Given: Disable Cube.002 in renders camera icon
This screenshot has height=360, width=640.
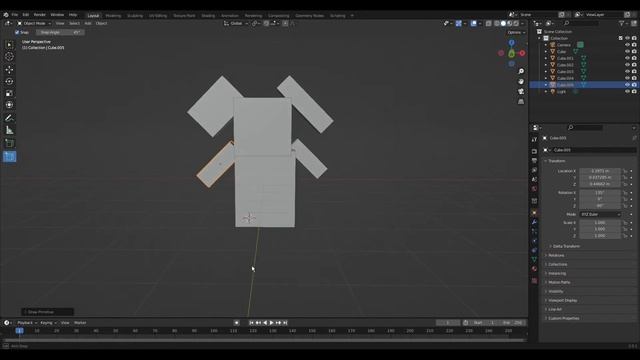Looking at the screenshot, I should point(634,65).
